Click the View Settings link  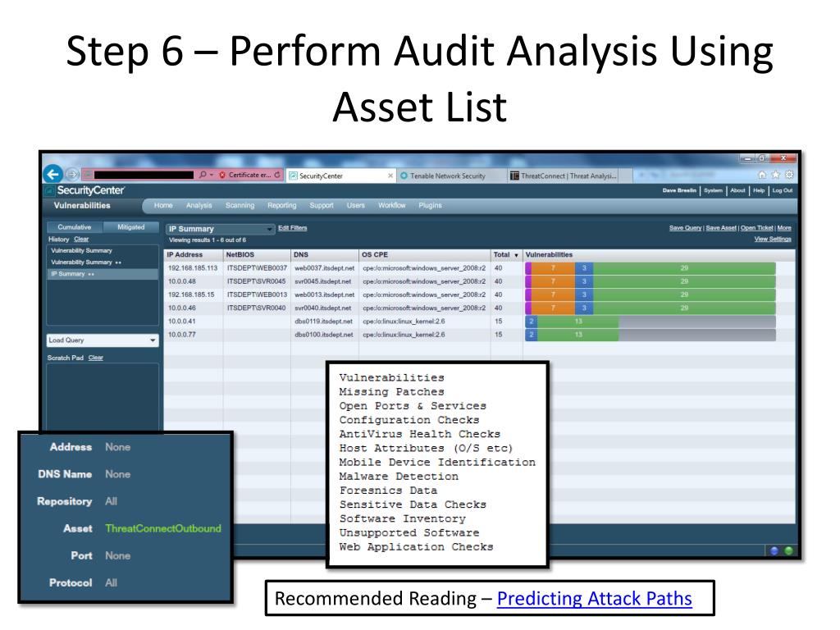[773, 240]
